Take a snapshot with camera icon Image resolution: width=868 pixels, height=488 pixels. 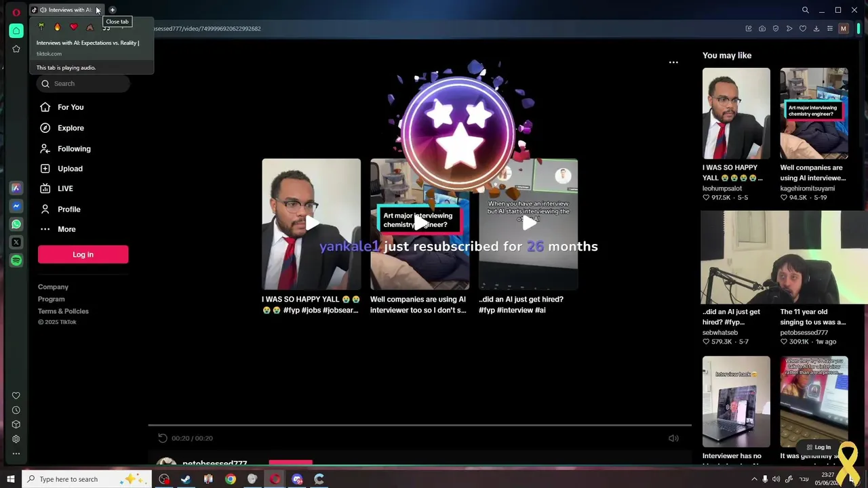[762, 28]
